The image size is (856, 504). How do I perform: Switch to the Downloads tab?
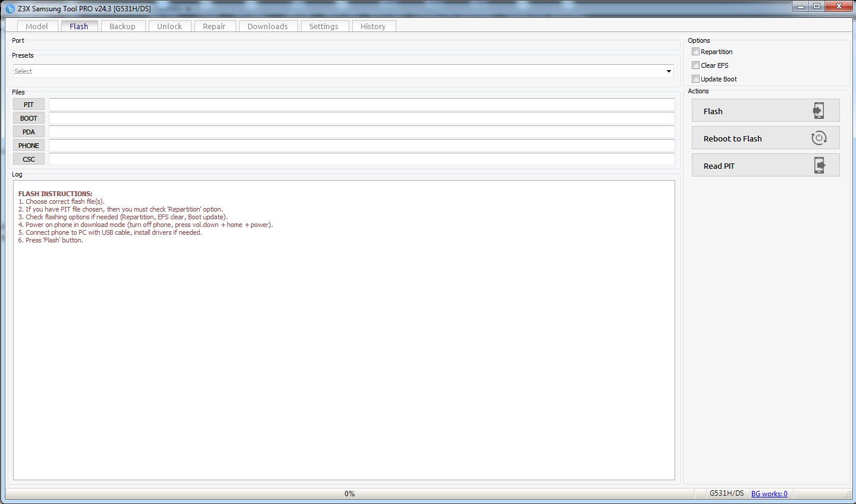(x=268, y=26)
